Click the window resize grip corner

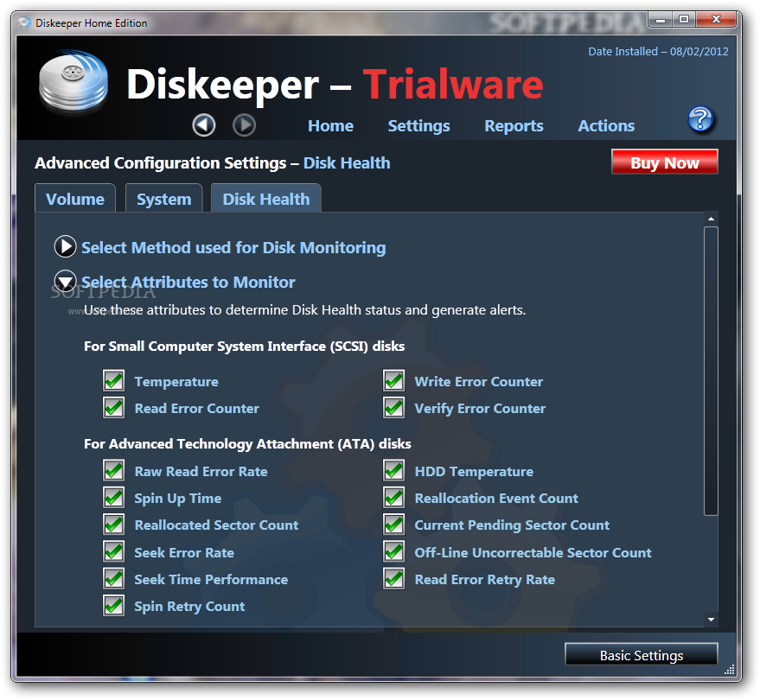pos(730,670)
